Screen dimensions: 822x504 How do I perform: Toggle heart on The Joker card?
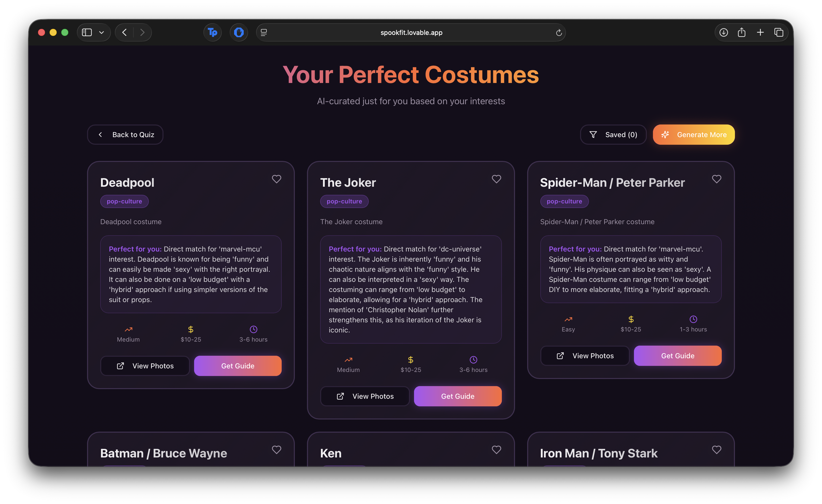pos(496,179)
